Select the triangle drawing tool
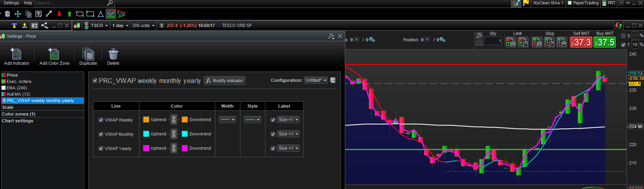644x189 pixels. pyautogui.click(x=101, y=14)
